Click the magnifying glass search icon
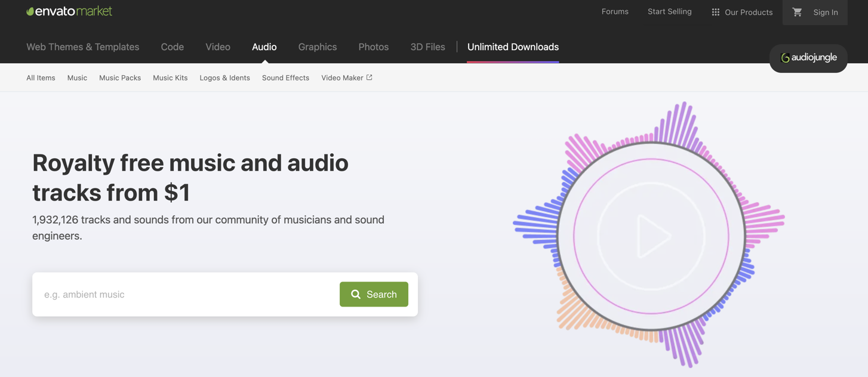 (356, 295)
